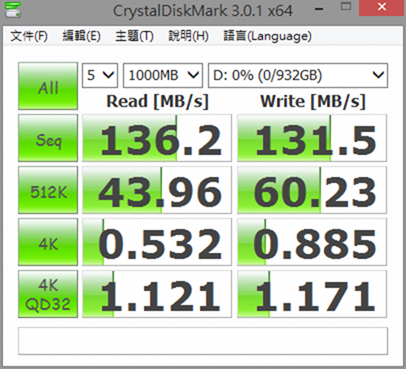Open the 編輯(E) menu
This screenshot has width=406, height=369.
click(x=82, y=36)
